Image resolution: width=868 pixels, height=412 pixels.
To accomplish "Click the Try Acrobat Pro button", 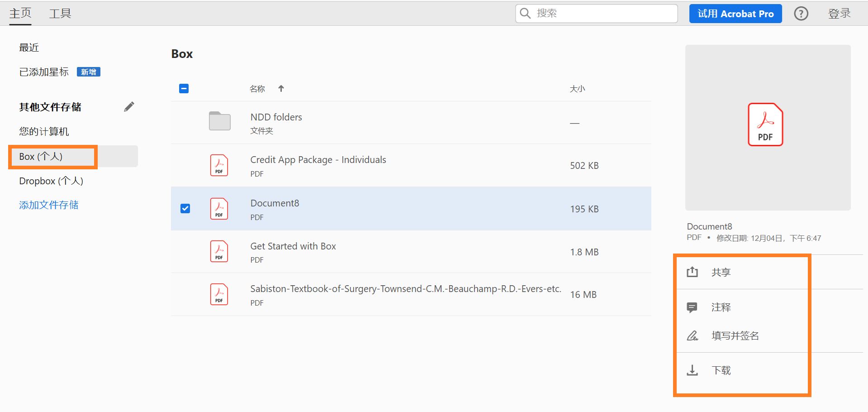I will 735,14.
